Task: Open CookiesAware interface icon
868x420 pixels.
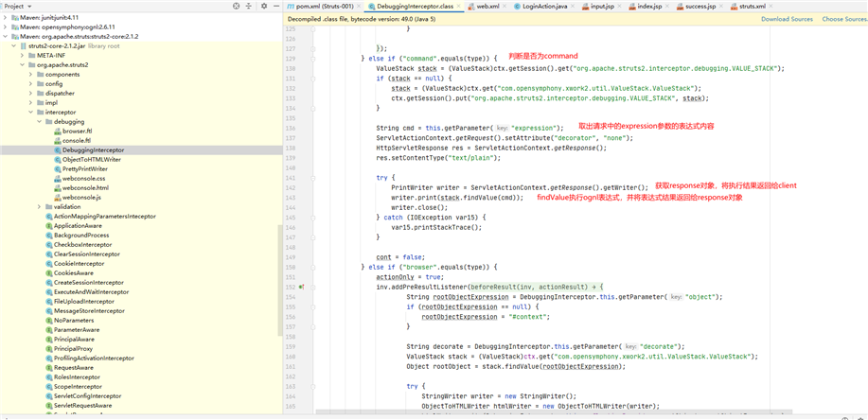Action: (x=48, y=272)
